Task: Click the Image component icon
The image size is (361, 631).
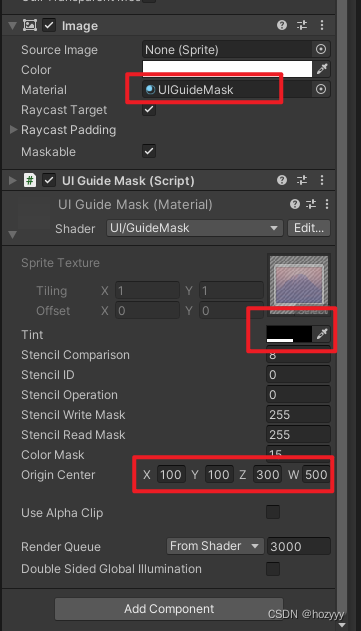Action: pyautogui.click(x=30, y=25)
